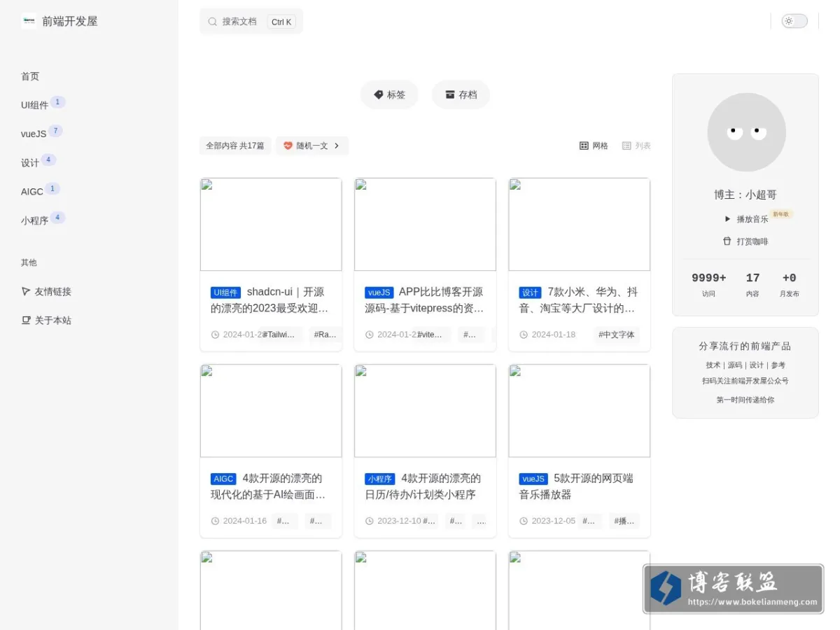Image resolution: width=840 pixels, height=630 pixels.
Task: Click the #中文字体 tag
Action: click(x=617, y=335)
